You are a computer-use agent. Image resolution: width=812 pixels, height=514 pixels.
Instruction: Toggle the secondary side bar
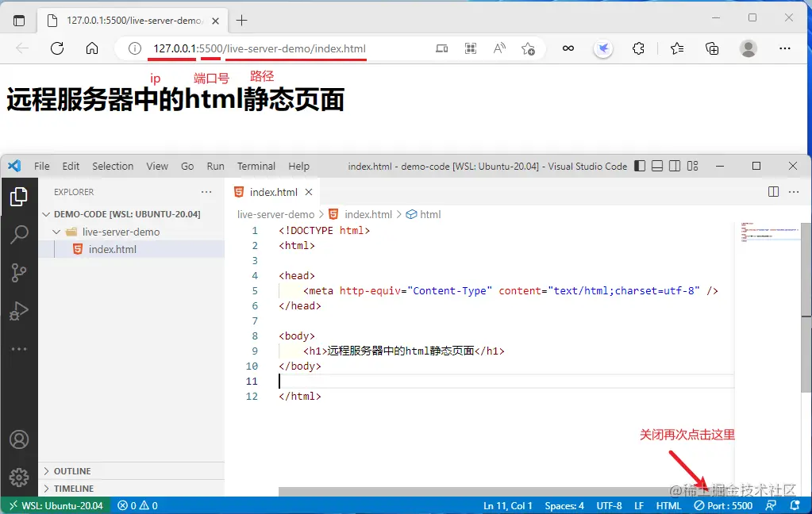tap(675, 166)
